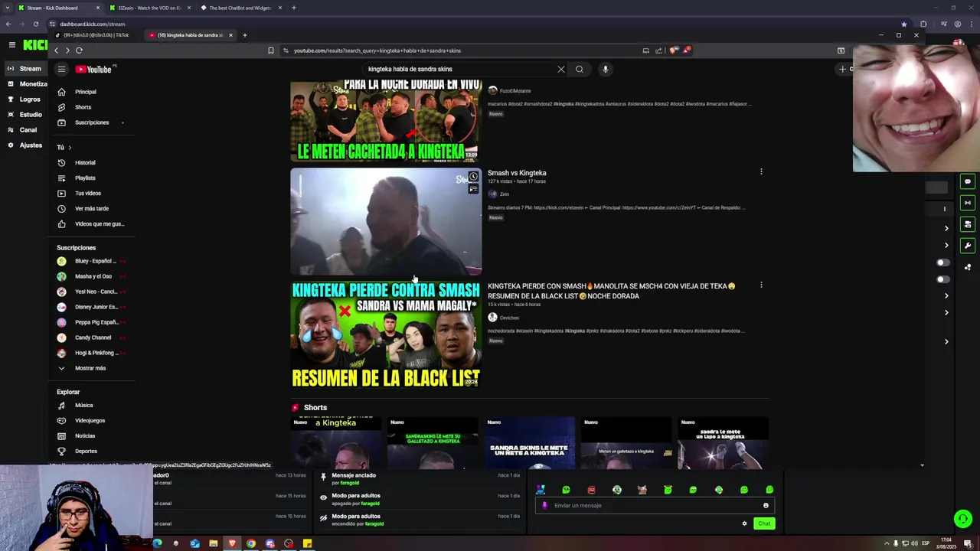
Task: Open Música in the Explorar section
Action: (x=83, y=406)
